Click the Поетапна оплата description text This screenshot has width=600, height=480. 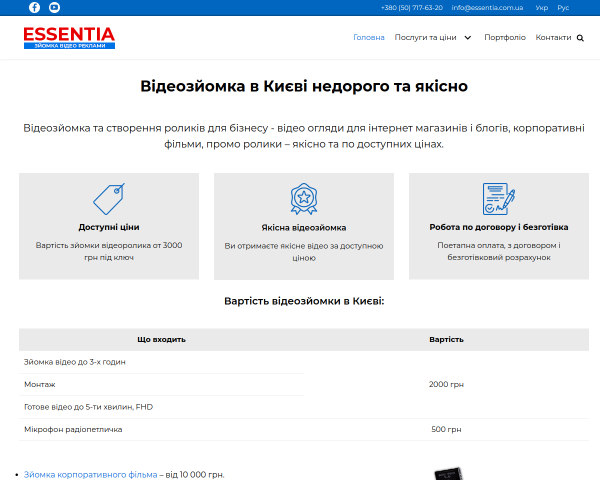click(x=499, y=251)
